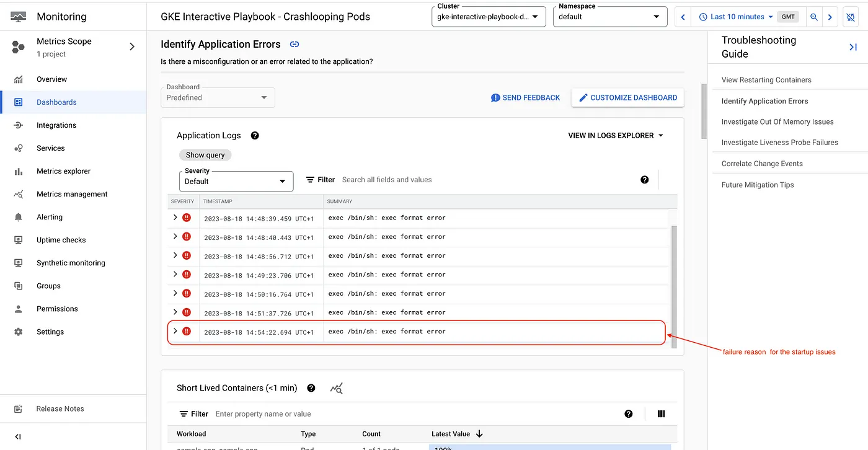This screenshot has height=450, width=868.
Task: Click the Workload column header
Action: coord(191,434)
